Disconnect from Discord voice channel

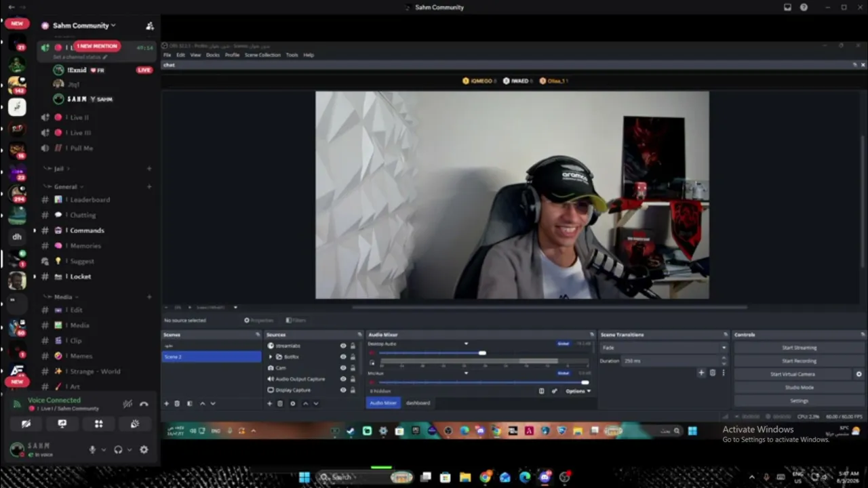tap(144, 404)
